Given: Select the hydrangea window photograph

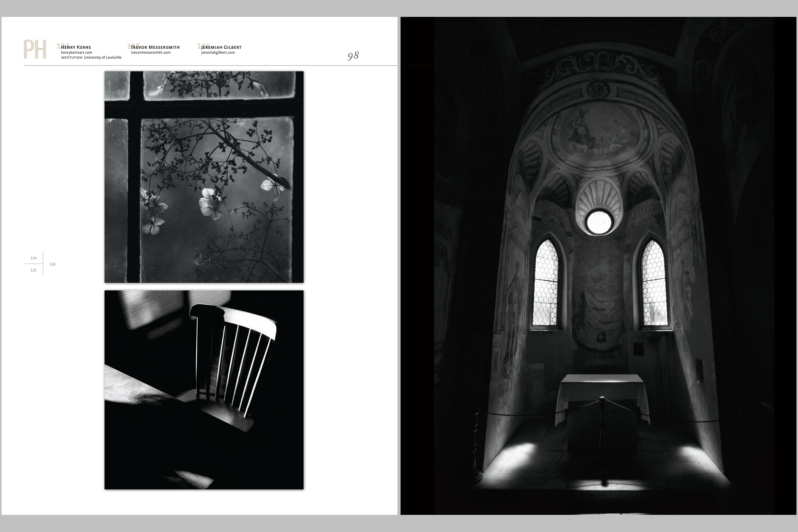Looking at the screenshot, I should coord(204,177).
